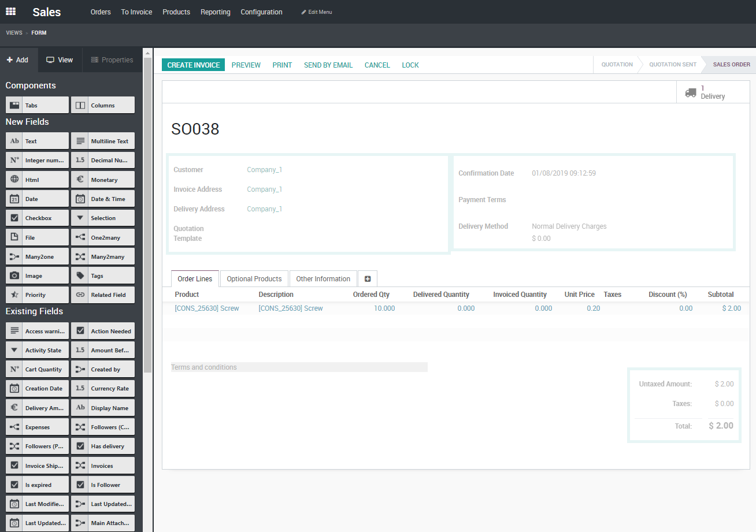Select existing field Is expired

pyautogui.click(x=37, y=485)
